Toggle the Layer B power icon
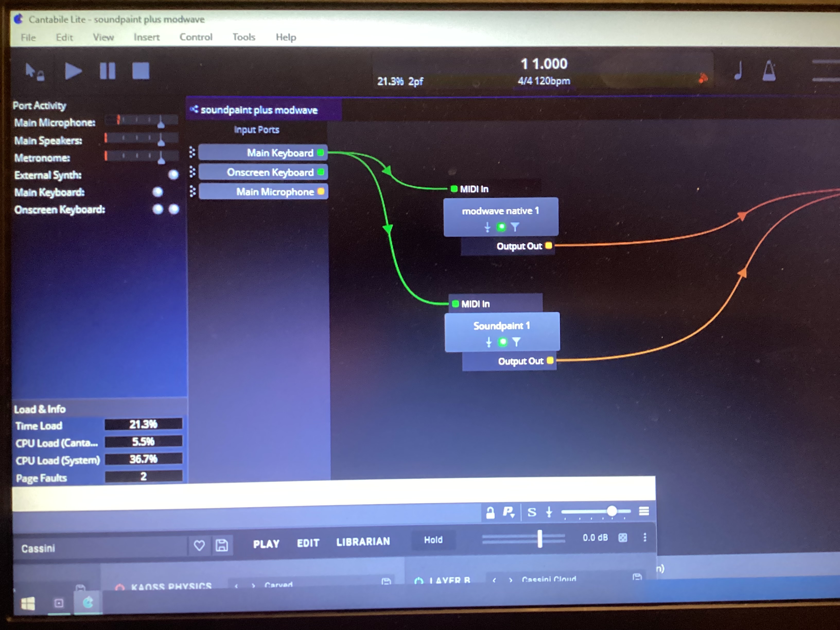The image size is (840, 630). [x=419, y=581]
